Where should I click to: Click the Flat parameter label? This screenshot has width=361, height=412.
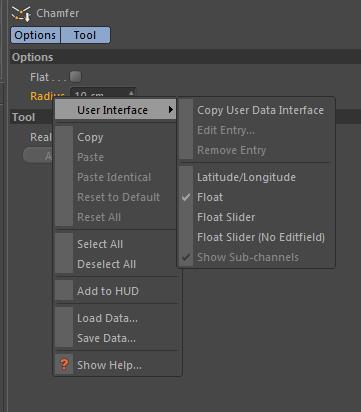(x=39, y=77)
